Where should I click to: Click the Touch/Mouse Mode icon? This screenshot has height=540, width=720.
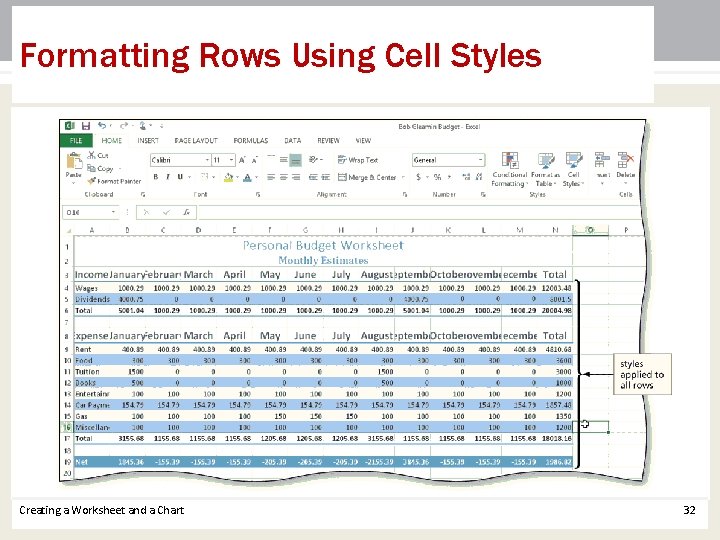143,125
